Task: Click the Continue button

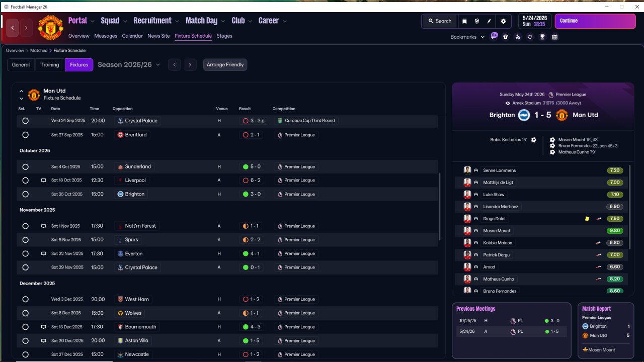Action: pos(595,21)
